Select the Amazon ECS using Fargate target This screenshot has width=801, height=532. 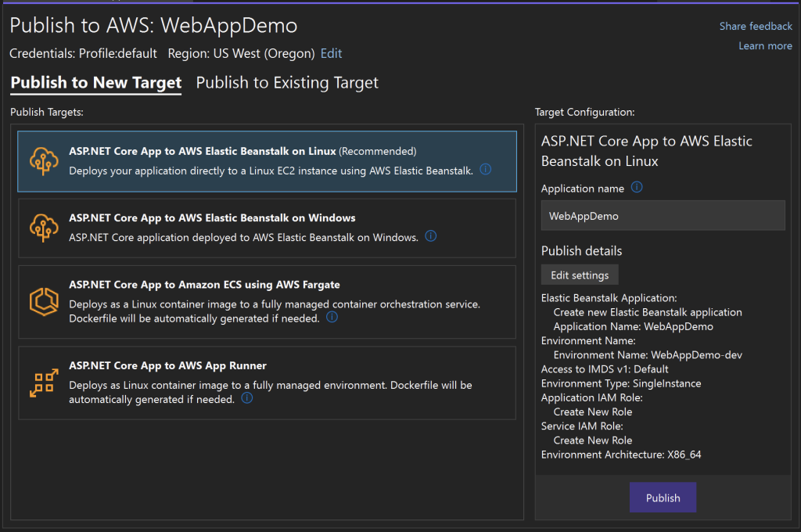point(266,304)
